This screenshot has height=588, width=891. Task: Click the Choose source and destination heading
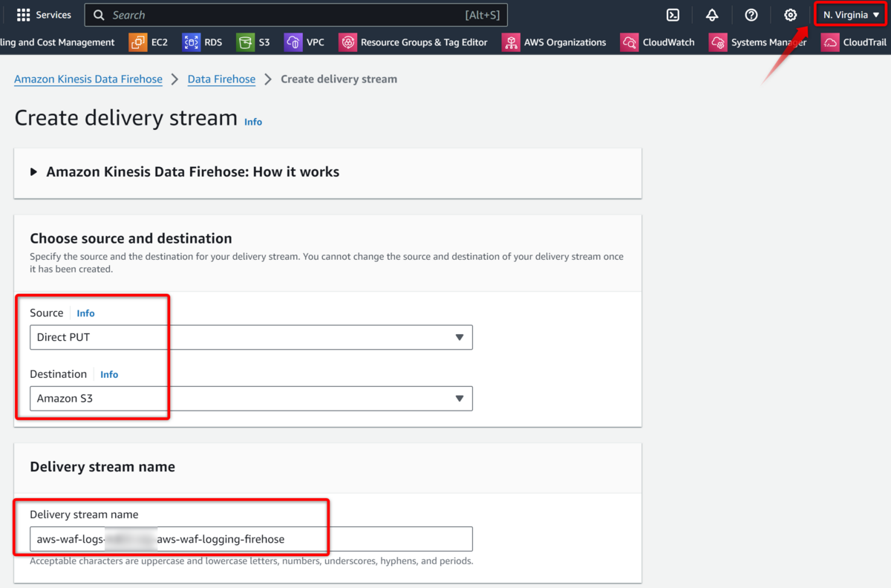pyautogui.click(x=131, y=238)
